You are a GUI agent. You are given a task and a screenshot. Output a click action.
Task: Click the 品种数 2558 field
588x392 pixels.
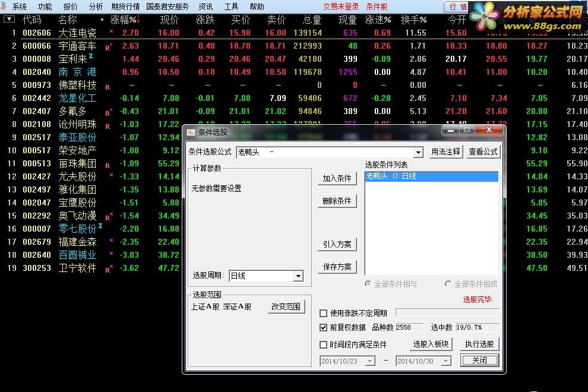tap(409, 327)
